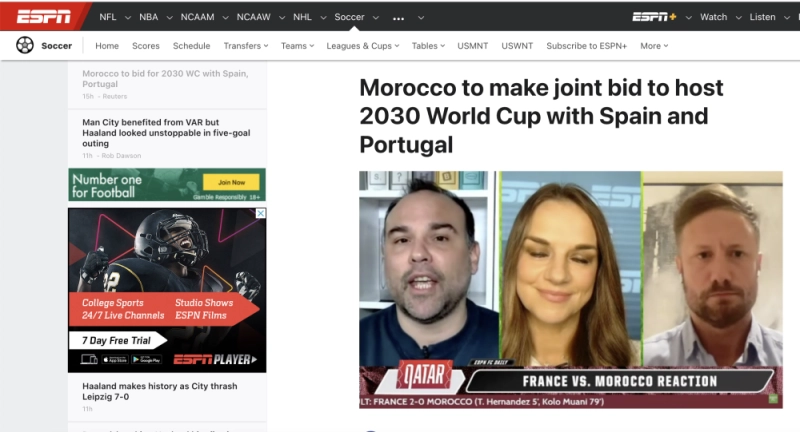Click Google Play badge in ad
Image resolution: width=800 pixels, height=432 pixels.
pos(146,359)
